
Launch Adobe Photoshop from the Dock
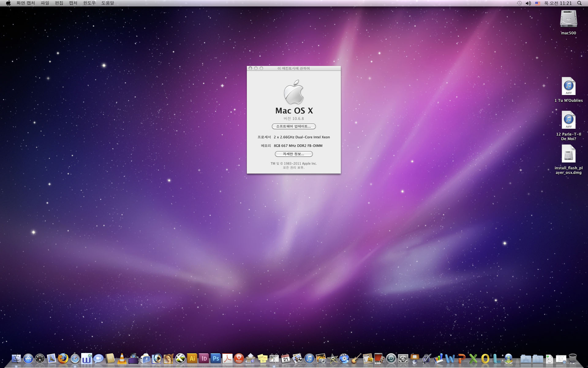pyautogui.click(x=216, y=358)
